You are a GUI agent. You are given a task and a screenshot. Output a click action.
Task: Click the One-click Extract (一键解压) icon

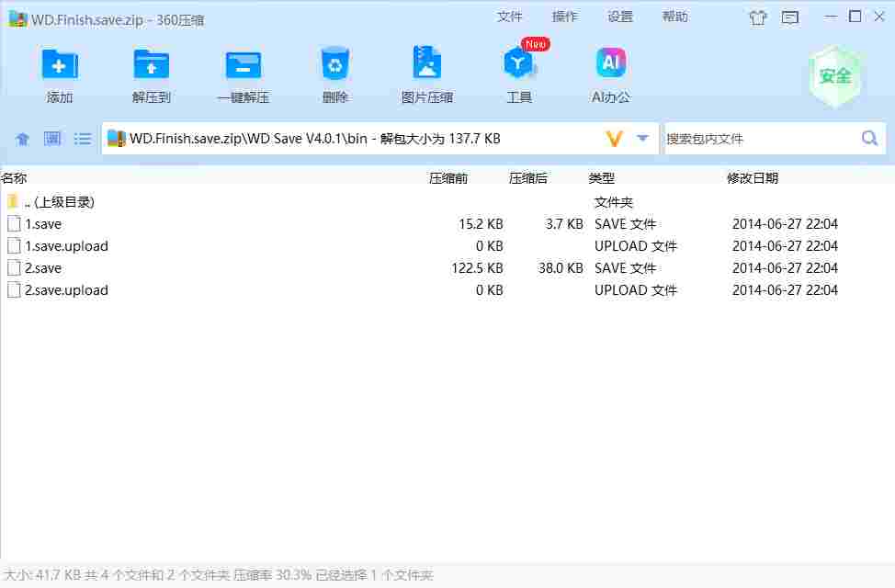[244, 64]
